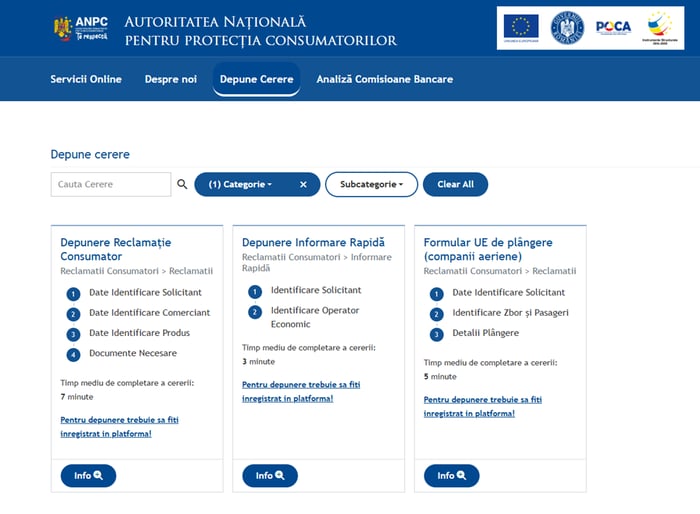Click the Clear All button
700x514 pixels.
(455, 184)
